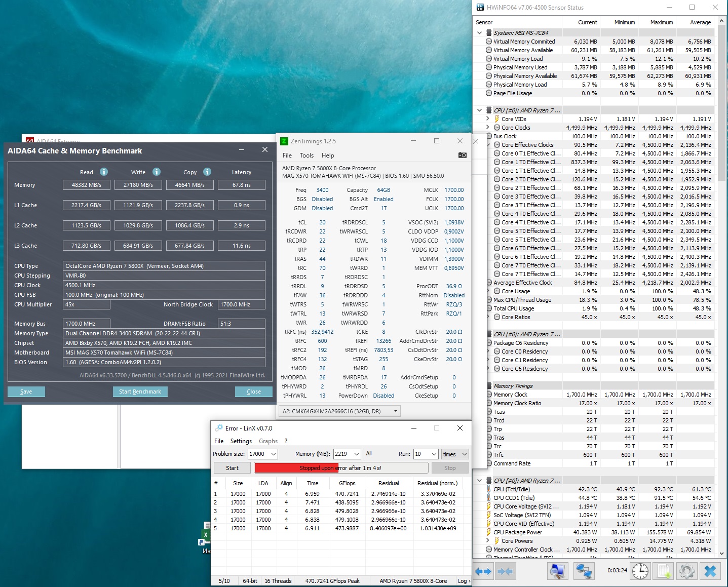Click HWiNFO shrink columns arrows icon
728x587 pixels.
coord(505,571)
